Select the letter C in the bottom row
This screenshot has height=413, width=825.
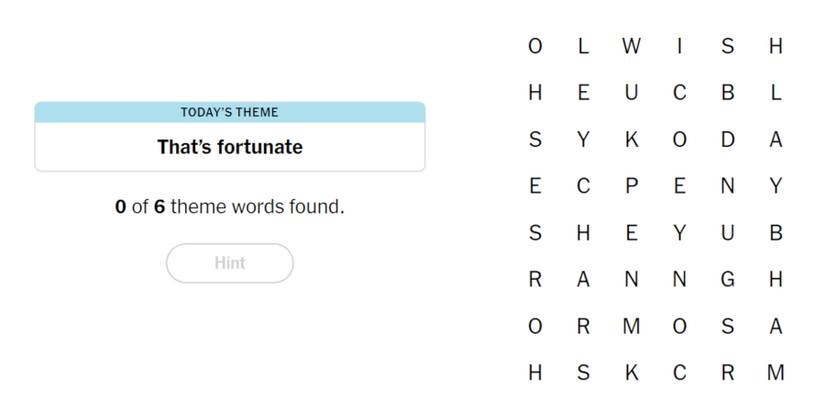coord(680,373)
